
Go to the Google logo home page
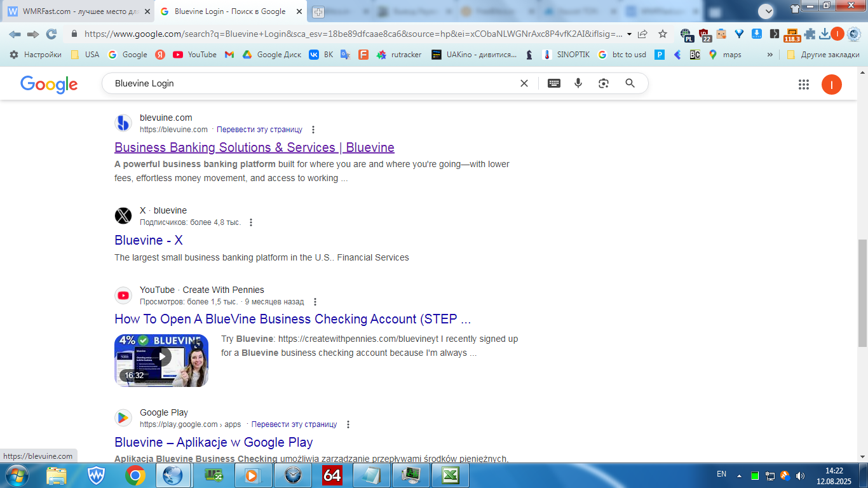click(49, 84)
